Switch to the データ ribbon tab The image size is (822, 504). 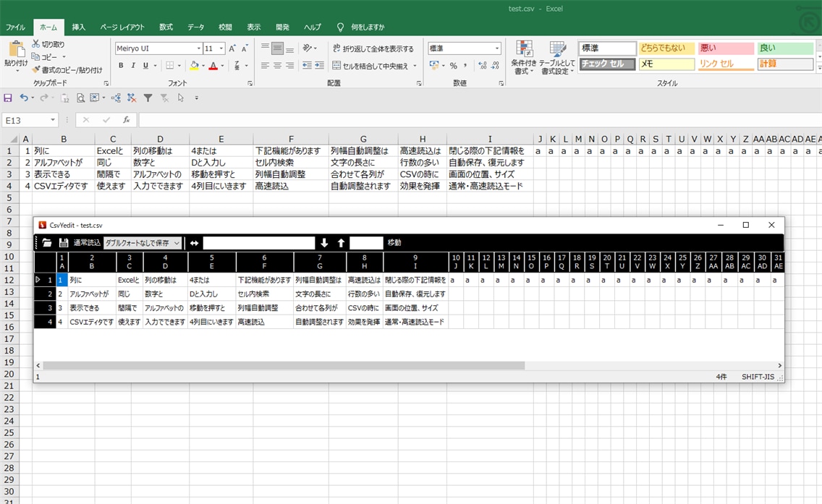[195, 27]
